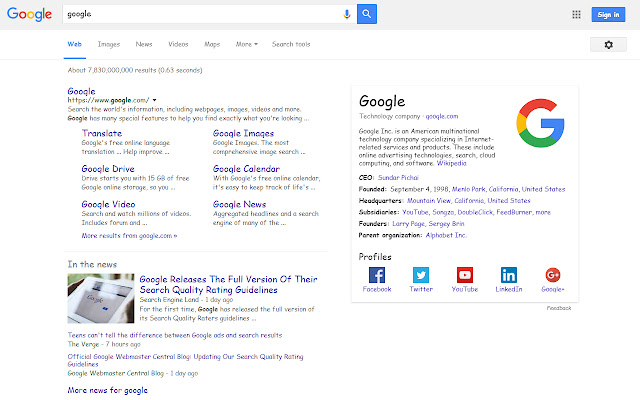Click the DoubleClick subsidiary link
Screen dimensions: 640x400
click(x=475, y=212)
